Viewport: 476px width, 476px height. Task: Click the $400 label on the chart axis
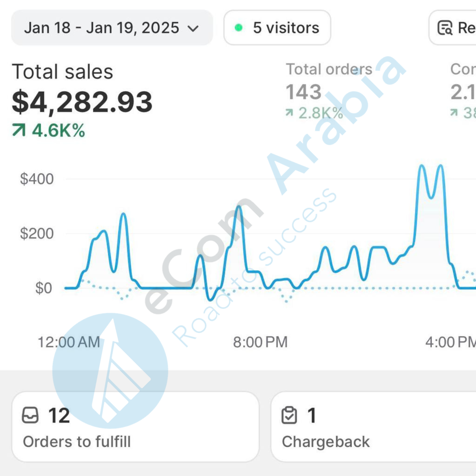pos(37,179)
